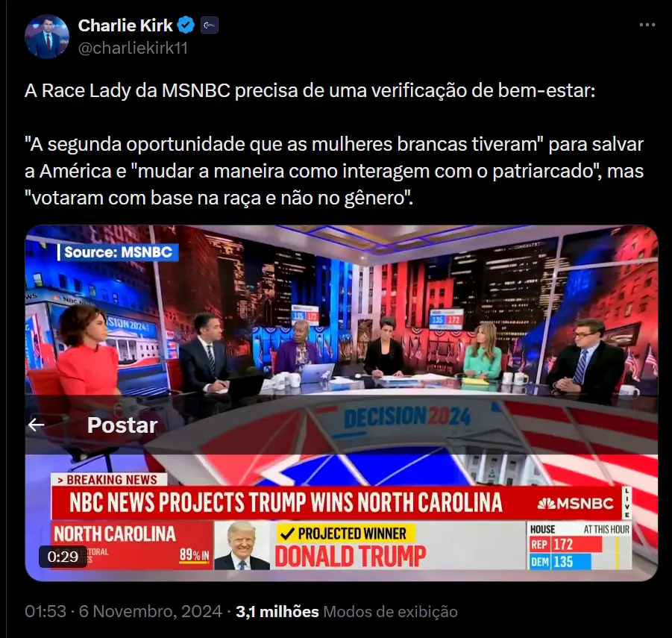Click the 3,1 milhões view count
Screen dimensions: 672x638
[x=277, y=611]
